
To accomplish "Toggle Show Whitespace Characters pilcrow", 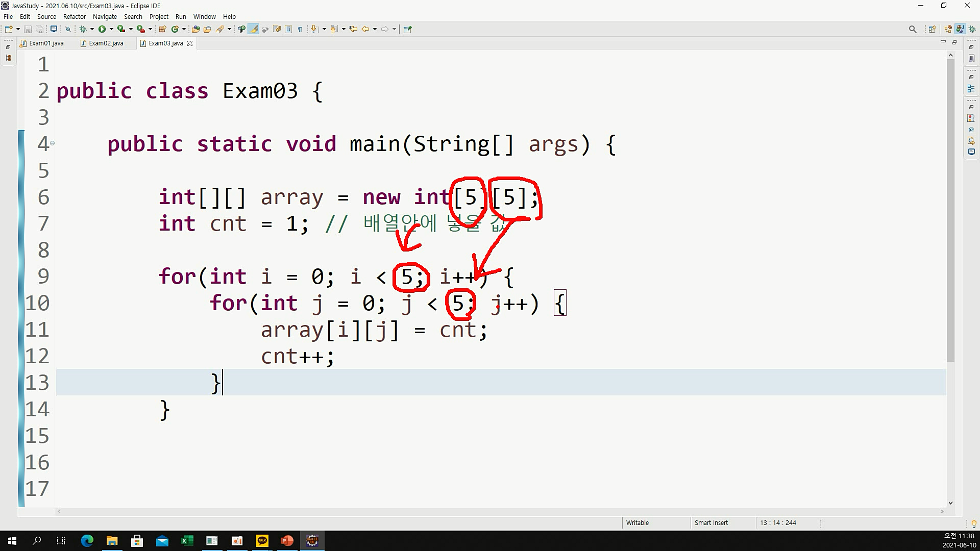I will [x=300, y=29].
